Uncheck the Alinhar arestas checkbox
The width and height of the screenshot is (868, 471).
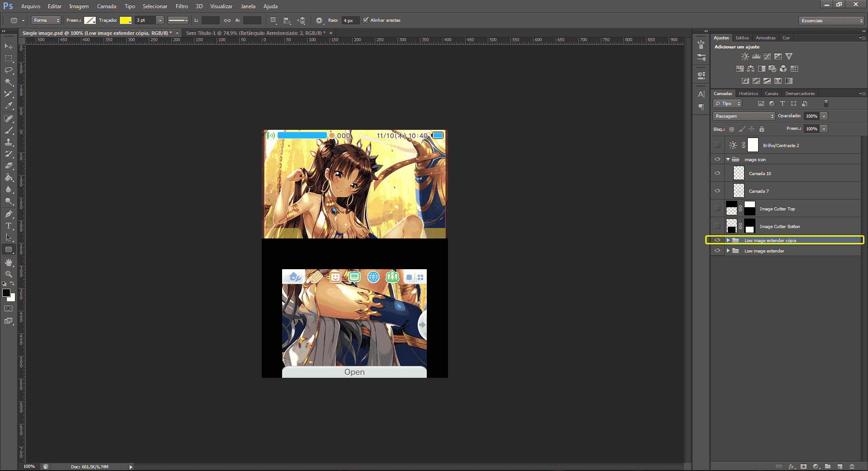pos(366,20)
